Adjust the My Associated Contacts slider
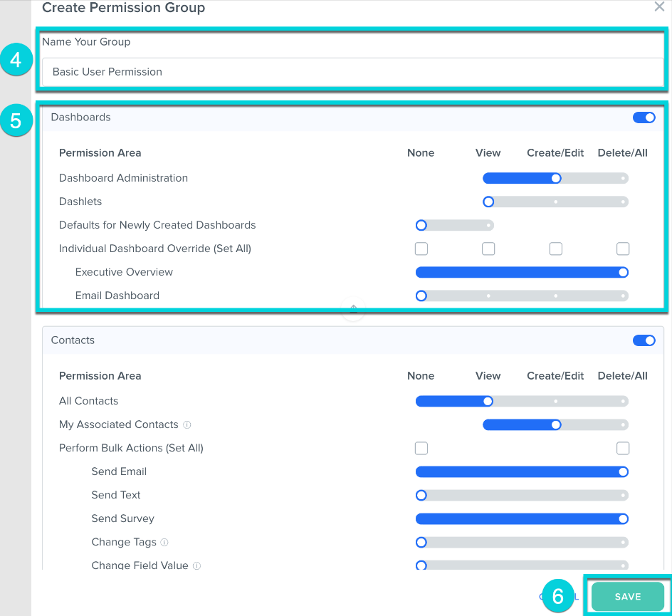Image resolution: width=672 pixels, height=616 pixels. point(555,425)
